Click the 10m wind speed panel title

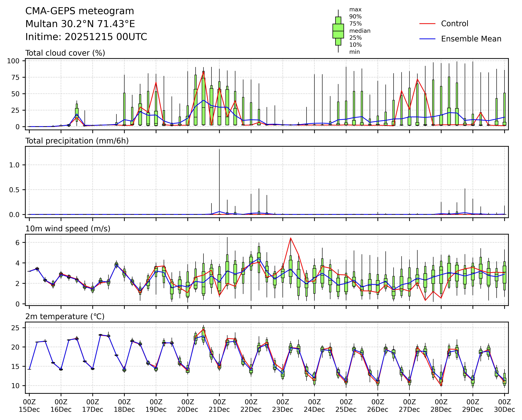(68, 229)
